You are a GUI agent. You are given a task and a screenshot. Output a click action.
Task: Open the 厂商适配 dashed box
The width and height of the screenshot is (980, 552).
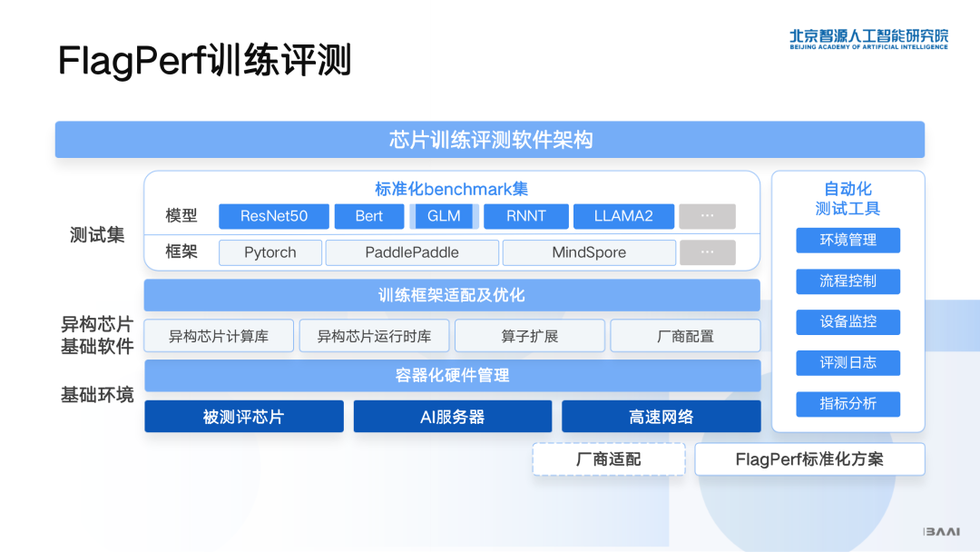608,459
